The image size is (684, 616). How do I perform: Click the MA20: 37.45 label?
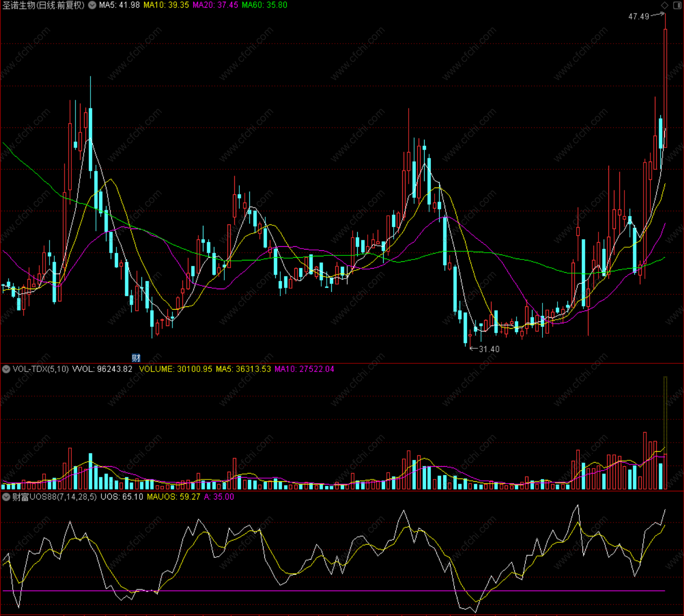click(215, 5)
